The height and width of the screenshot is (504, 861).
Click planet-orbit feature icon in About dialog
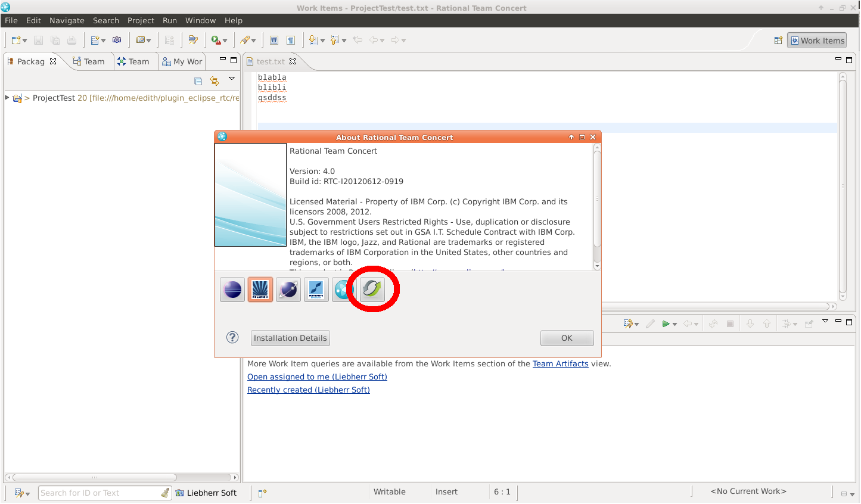click(288, 290)
